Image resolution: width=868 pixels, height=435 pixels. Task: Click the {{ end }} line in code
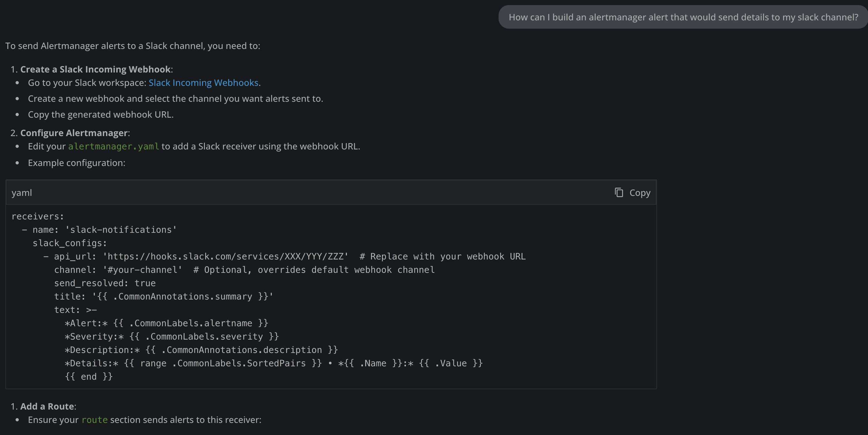(89, 377)
